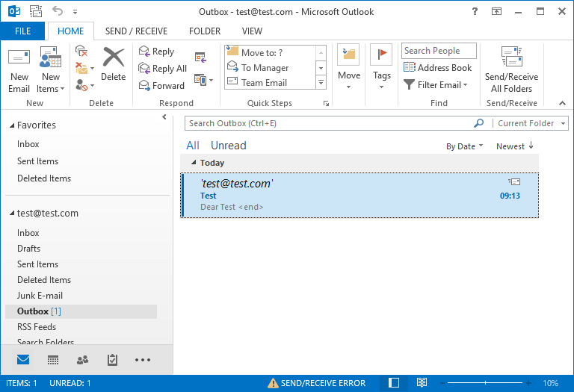The width and height of the screenshot is (574, 392).
Task: Click the Search Outbox field
Action: (328, 124)
